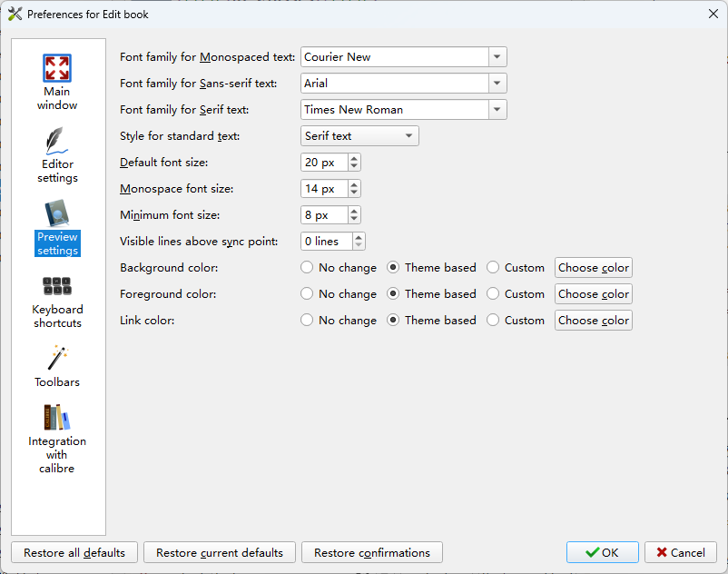Click the Preview settings book icon
The image size is (728, 574).
pyautogui.click(x=56, y=213)
